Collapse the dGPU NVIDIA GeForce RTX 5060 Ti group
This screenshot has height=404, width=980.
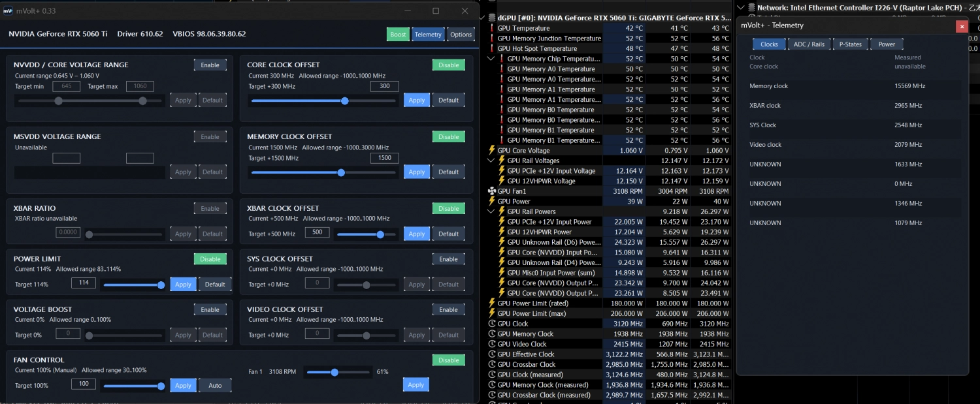click(x=482, y=18)
